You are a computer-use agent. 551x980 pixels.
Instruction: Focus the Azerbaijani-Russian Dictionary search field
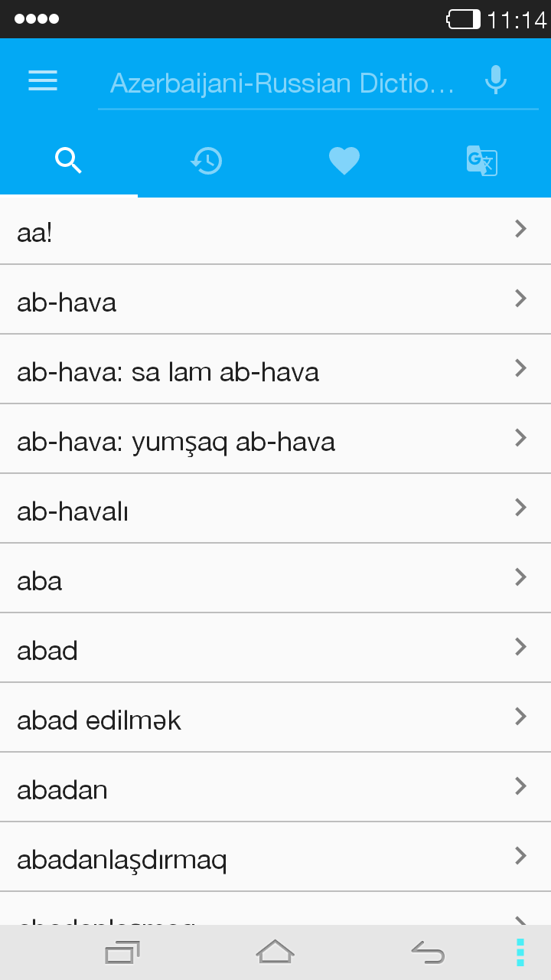click(x=283, y=83)
